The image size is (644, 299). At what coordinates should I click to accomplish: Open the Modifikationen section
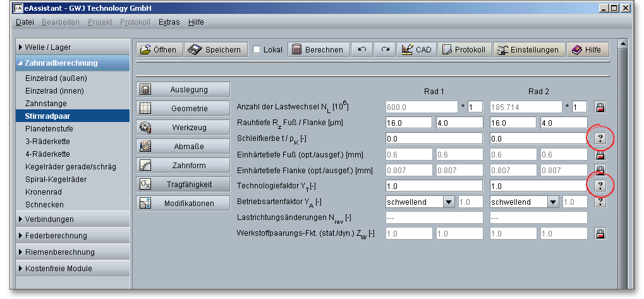[183, 204]
